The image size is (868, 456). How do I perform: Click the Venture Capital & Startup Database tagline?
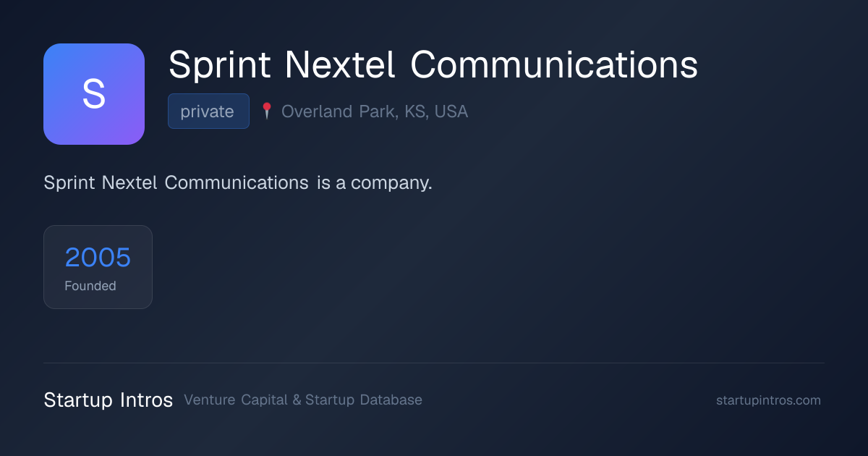[303, 400]
